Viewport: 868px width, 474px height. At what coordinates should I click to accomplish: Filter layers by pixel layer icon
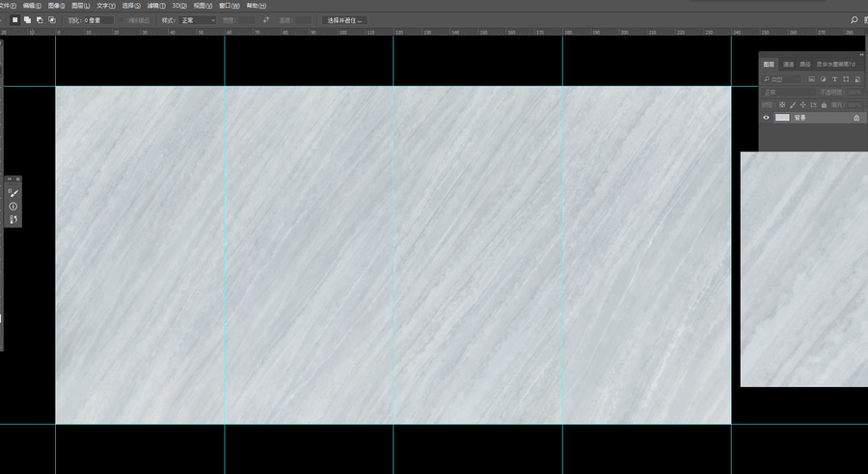811,79
